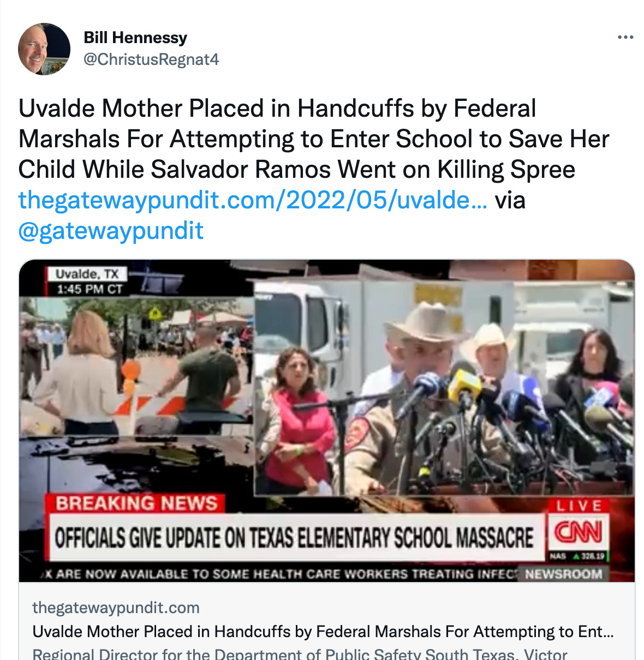This screenshot has width=644, height=660.
Task: Click the red LIVE badge in preview
Action: [579, 506]
